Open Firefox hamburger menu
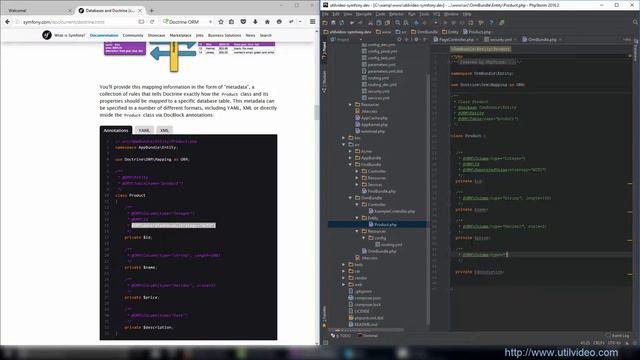The height and width of the screenshot is (360, 640). pyautogui.click(x=313, y=22)
